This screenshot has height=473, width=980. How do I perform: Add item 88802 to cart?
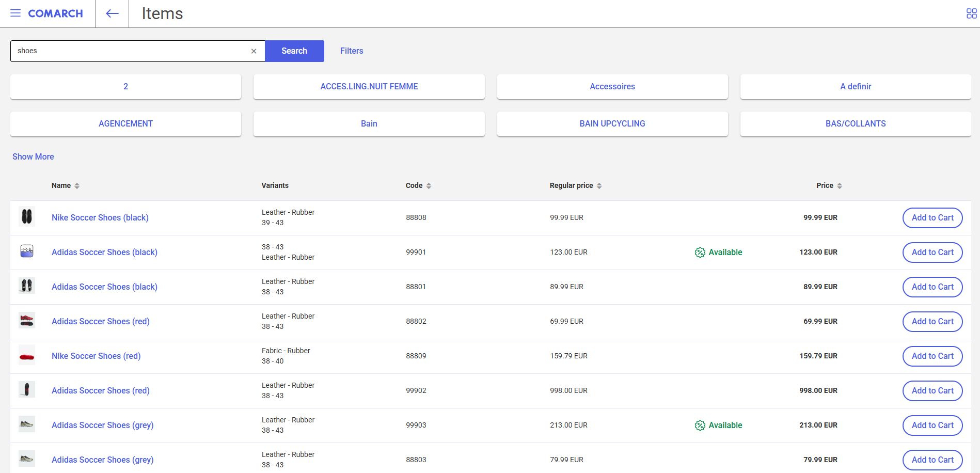tap(932, 321)
